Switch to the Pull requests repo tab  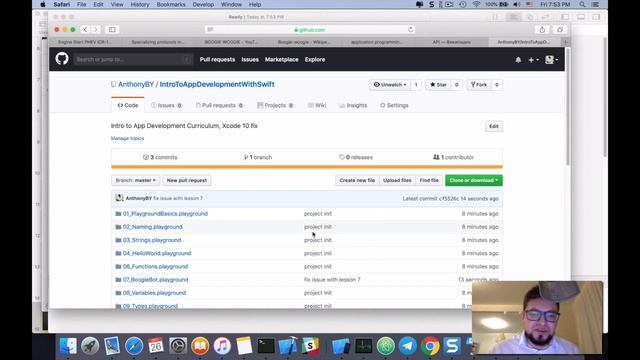219,105
